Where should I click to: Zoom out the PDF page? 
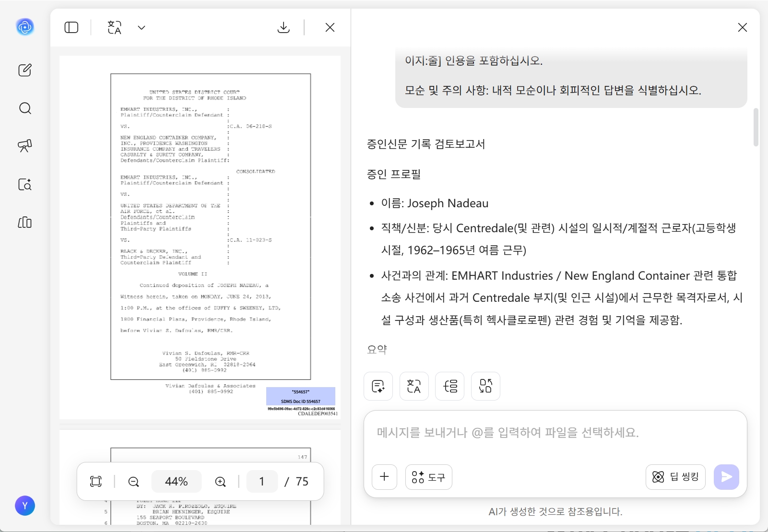click(x=134, y=482)
